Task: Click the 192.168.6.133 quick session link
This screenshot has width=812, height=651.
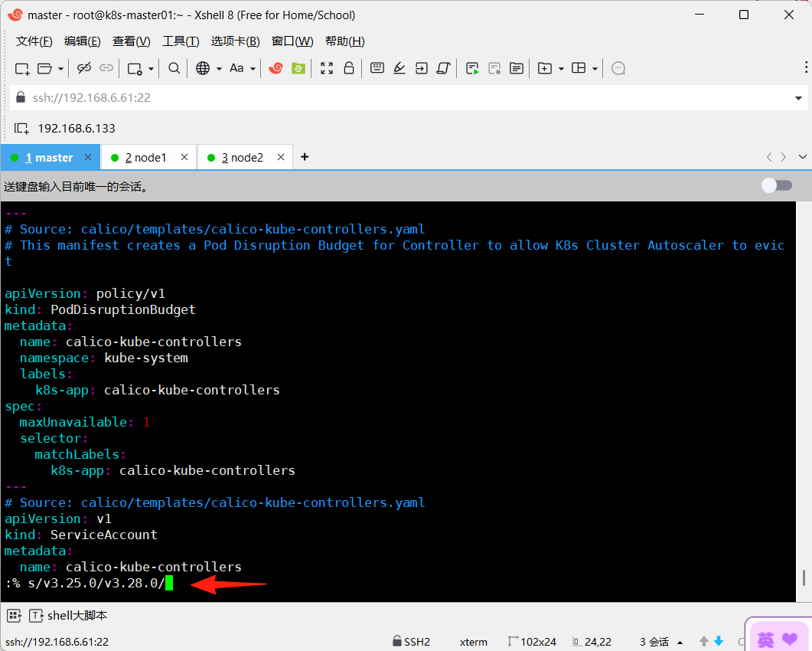Action: 76,129
